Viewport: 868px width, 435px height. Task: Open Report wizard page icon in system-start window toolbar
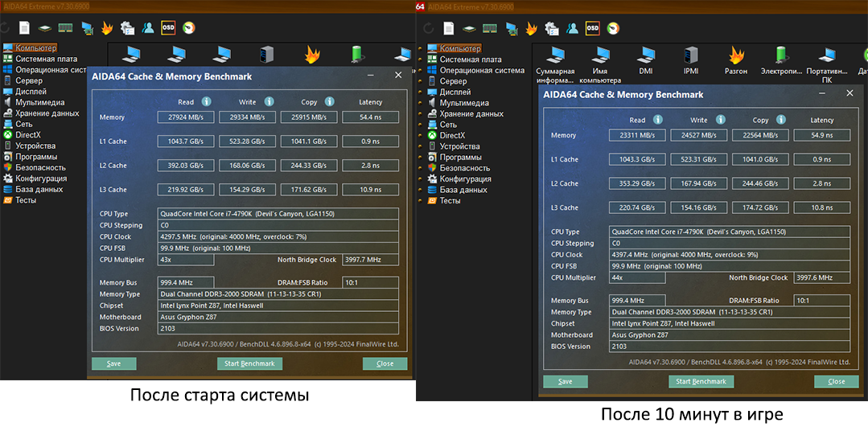[24, 27]
